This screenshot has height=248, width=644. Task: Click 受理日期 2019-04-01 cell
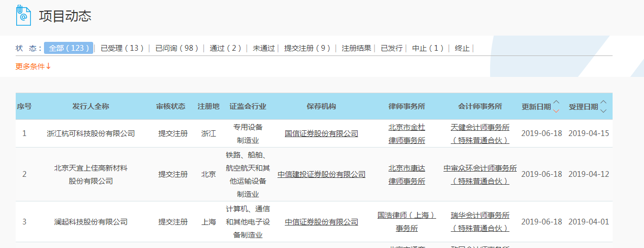tap(589, 222)
